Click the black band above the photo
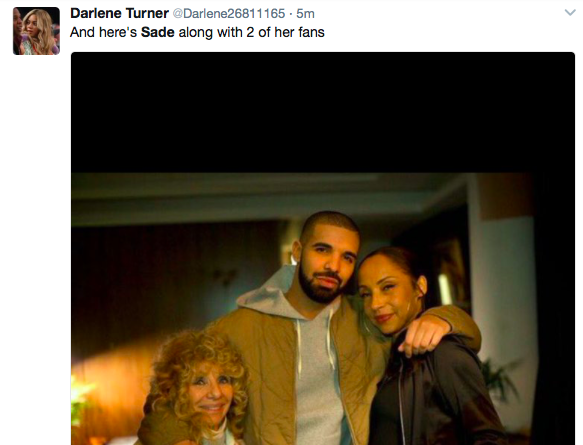This screenshot has height=445, width=583. (323, 112)
